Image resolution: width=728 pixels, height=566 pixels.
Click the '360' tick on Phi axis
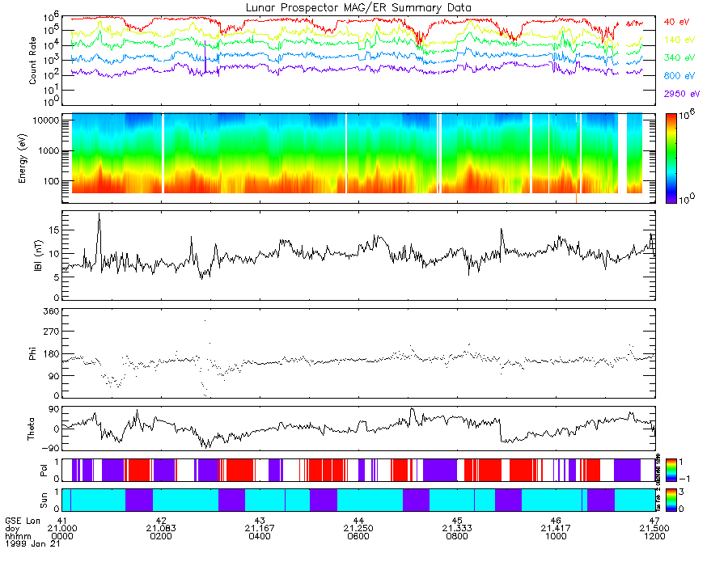click(52, 311)
